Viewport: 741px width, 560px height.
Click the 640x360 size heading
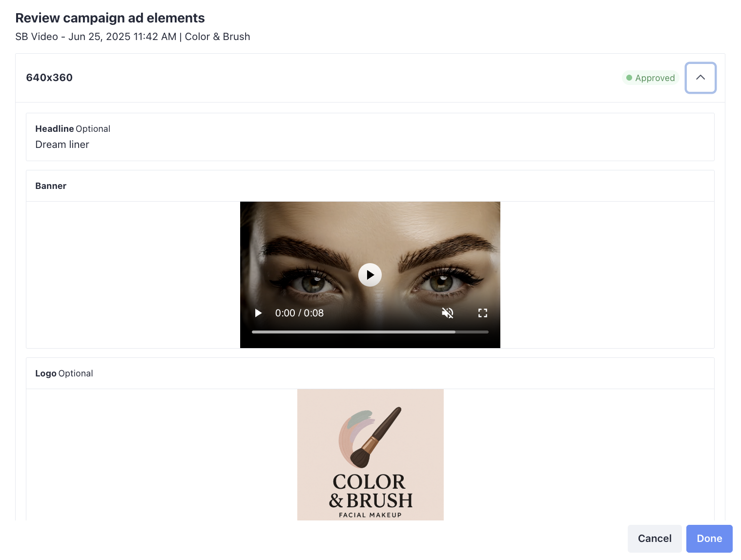pos(49,78)
